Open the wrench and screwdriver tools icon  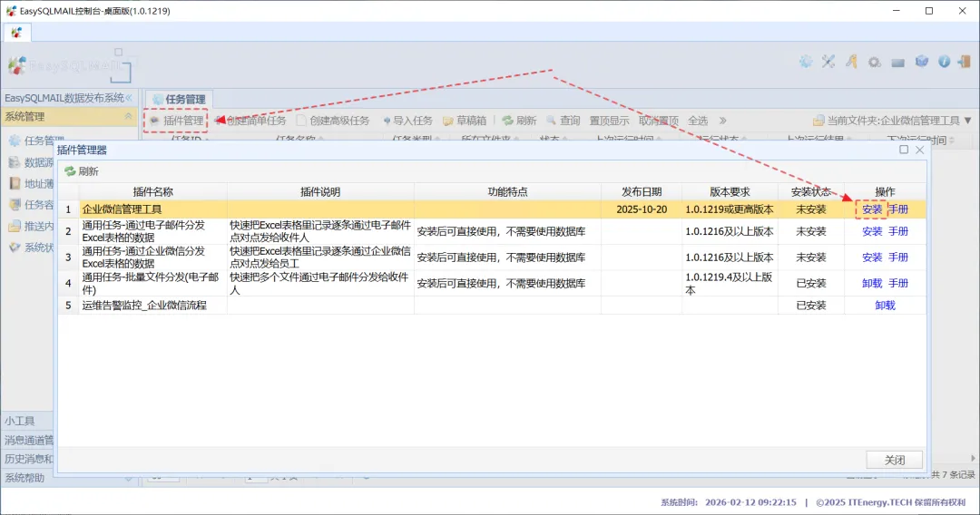(x=828, y=61)
